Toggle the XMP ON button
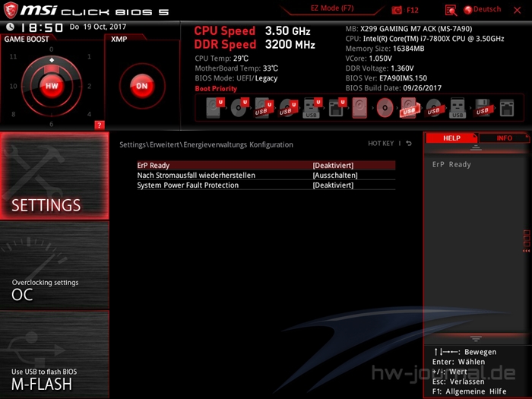 142,86
